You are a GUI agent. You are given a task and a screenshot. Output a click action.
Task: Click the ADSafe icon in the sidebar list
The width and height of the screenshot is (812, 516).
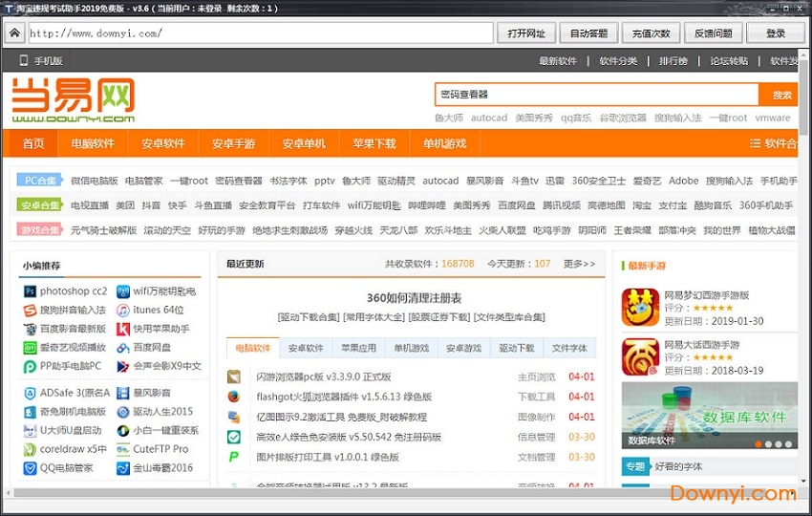pyautogui.click(x=30, y=393)
